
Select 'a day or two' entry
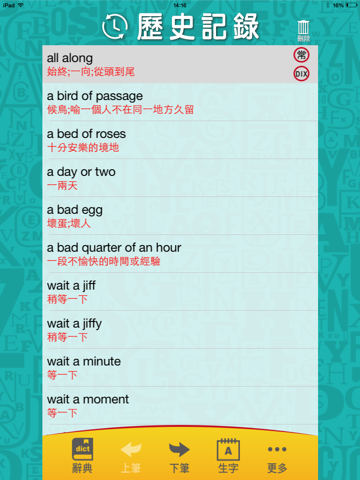pos(180,178)
